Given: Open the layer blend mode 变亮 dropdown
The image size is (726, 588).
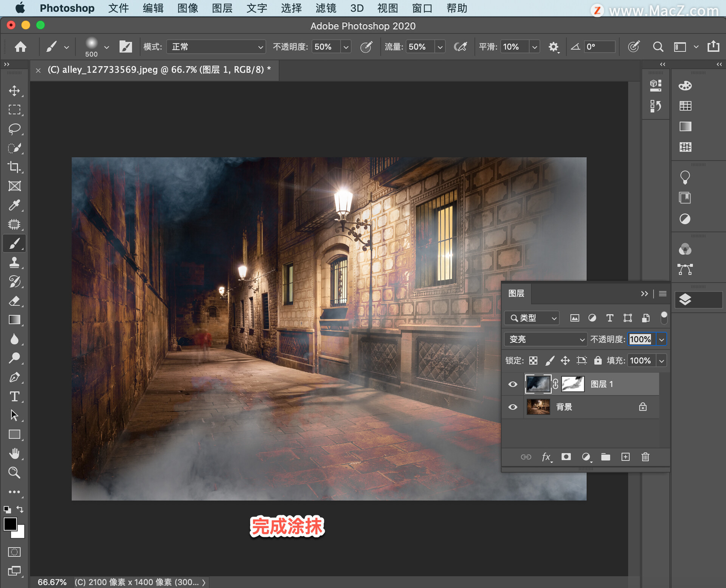Looking at the screenshot, I should coord(546,339).
